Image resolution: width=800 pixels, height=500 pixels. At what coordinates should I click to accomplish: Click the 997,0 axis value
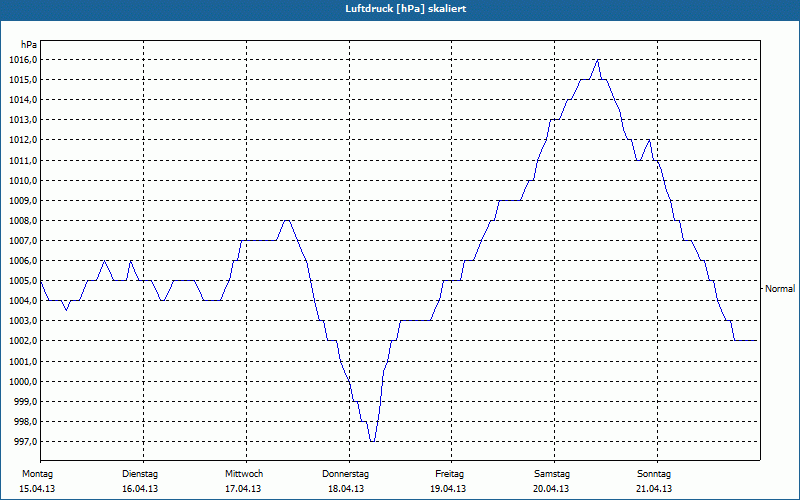(x=25, y=441)
